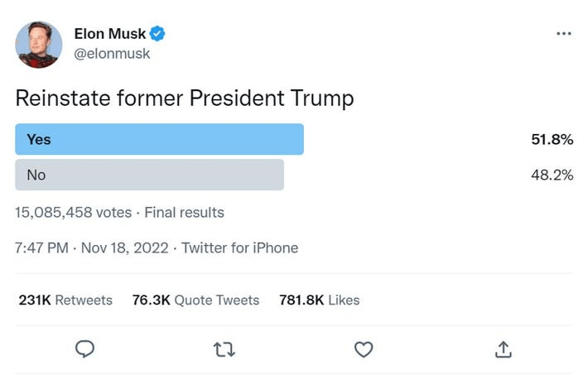View the 781.8K Likes list

coord(320,300)
